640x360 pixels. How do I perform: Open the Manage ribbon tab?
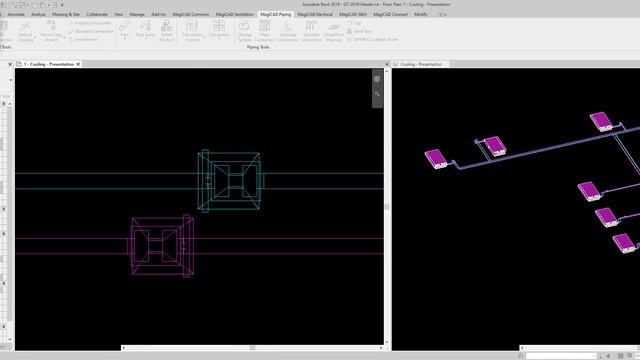[137, 14]
